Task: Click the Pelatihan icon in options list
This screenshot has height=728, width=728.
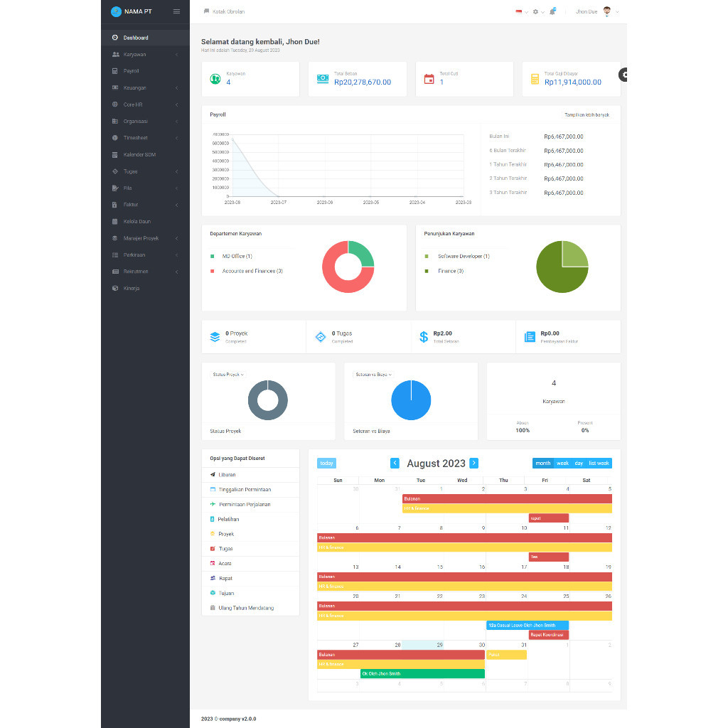Action: (212, 519)
